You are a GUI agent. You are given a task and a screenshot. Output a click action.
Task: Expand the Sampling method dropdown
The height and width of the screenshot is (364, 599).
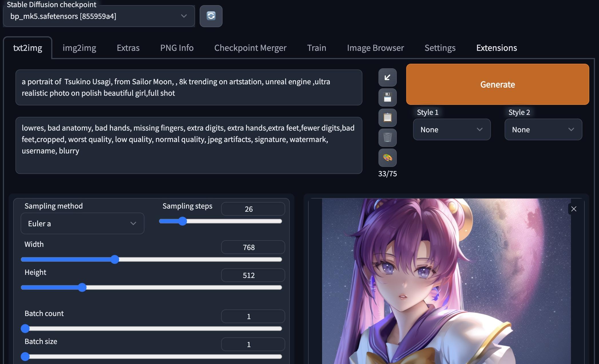[x=82, y=223]
